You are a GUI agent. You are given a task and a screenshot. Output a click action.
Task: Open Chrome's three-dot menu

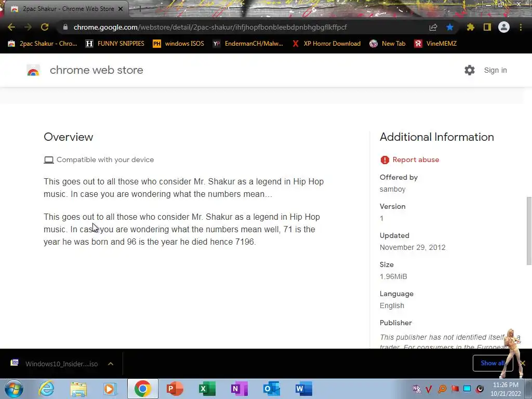click(521, 27)
